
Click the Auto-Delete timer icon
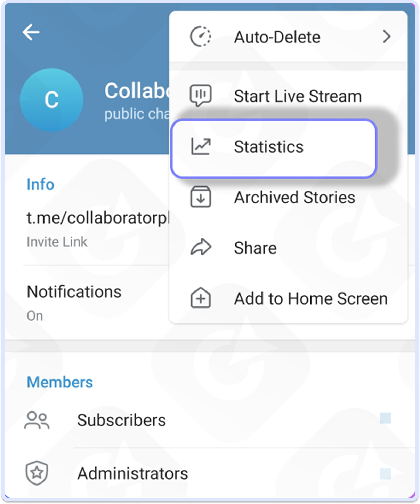point(201,36)
